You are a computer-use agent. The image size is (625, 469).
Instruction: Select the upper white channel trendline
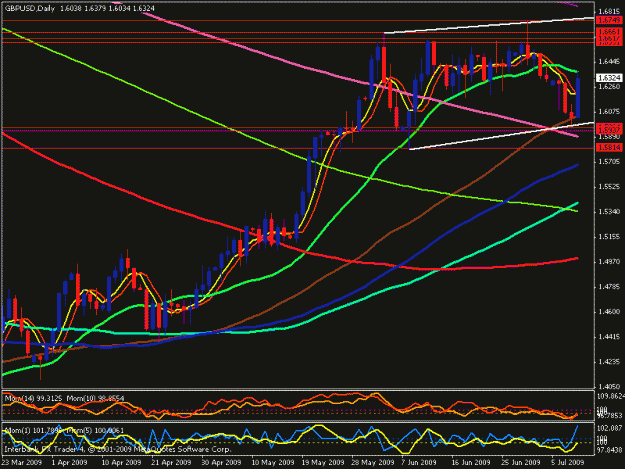(x=488, y=25)
